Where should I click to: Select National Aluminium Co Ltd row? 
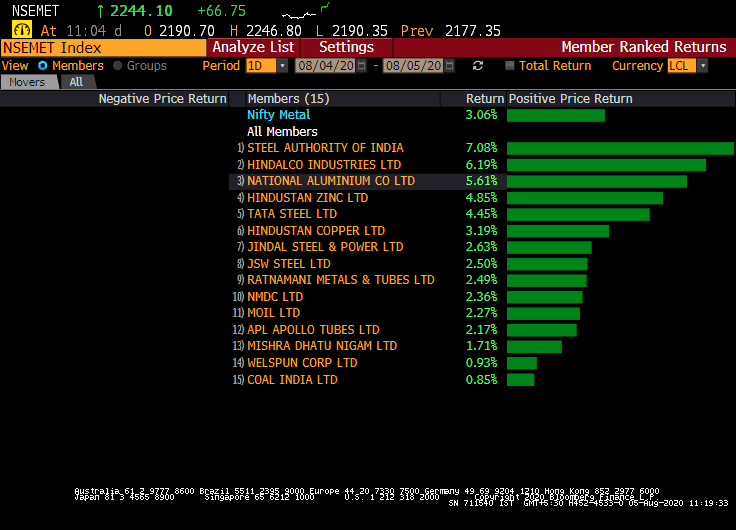[330, 181]
